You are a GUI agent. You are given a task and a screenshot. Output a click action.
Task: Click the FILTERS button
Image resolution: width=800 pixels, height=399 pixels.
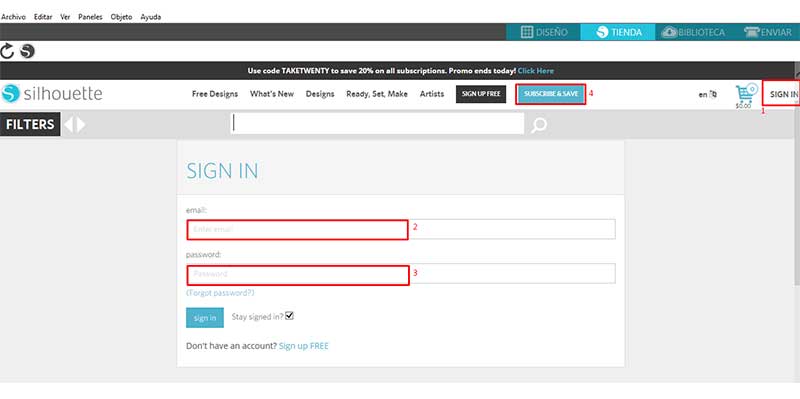tap(30, 124)
